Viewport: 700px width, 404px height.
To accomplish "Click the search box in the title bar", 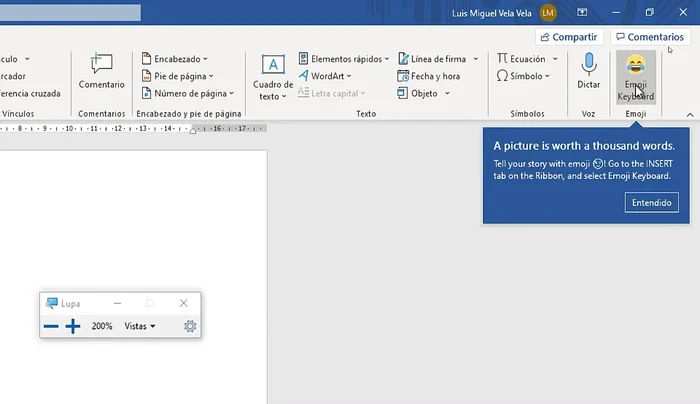I will pyautogui.click(x=70, y=12).
